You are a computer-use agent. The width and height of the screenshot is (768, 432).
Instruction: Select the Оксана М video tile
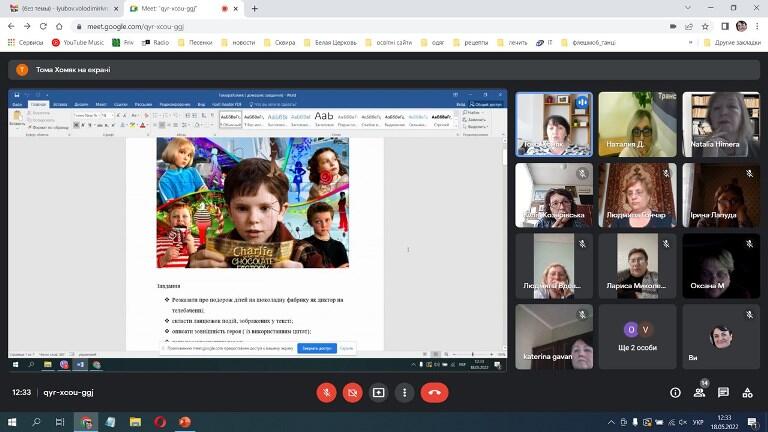721,266
